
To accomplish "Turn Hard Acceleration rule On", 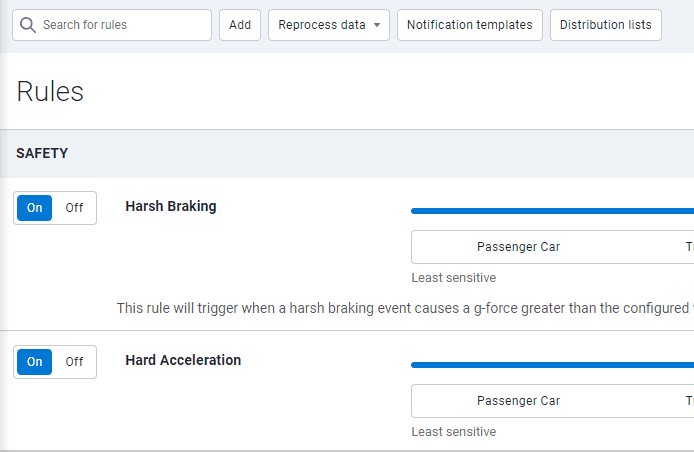I will pyautogui.click(x=35, y=362).
